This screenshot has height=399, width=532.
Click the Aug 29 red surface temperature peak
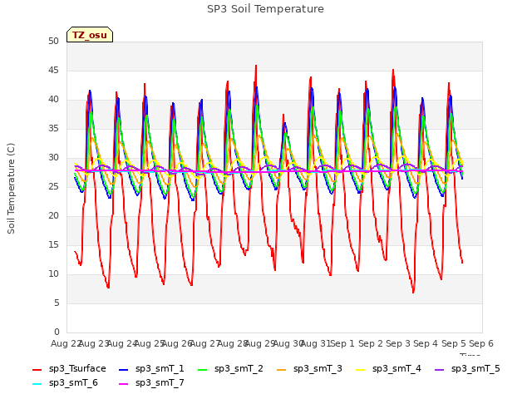coord(256,66)
